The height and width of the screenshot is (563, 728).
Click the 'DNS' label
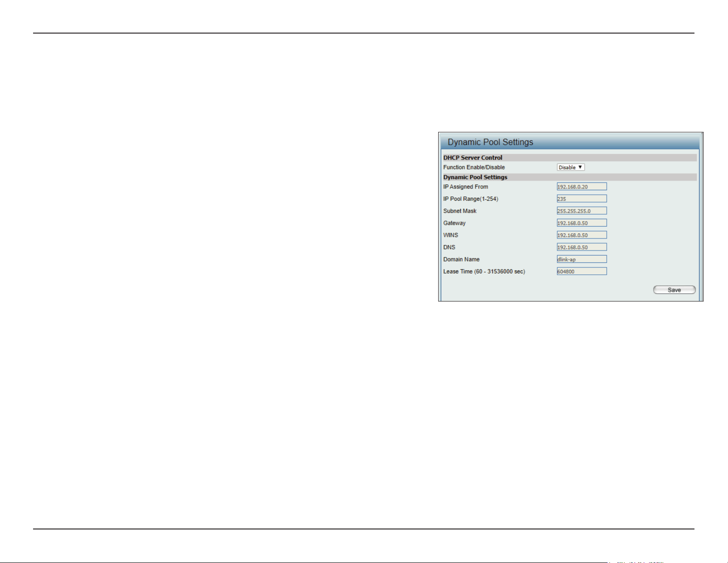tap(449, 247)
